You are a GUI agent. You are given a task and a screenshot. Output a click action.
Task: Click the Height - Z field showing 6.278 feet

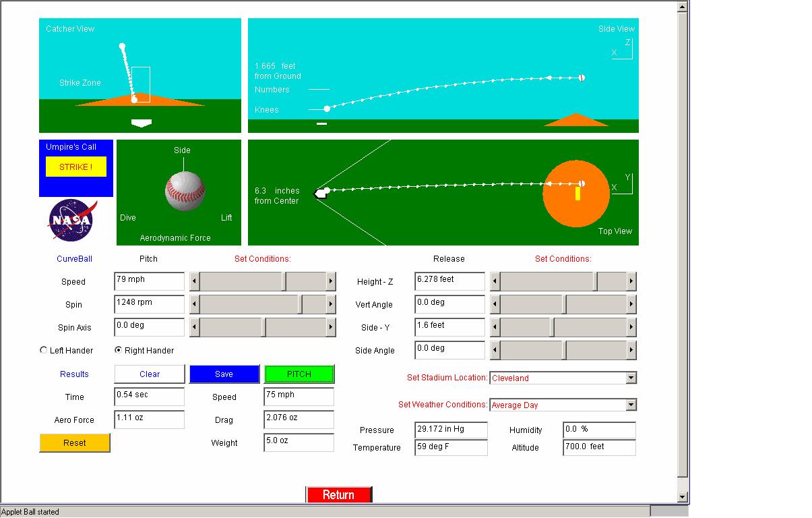pos(450,281)
